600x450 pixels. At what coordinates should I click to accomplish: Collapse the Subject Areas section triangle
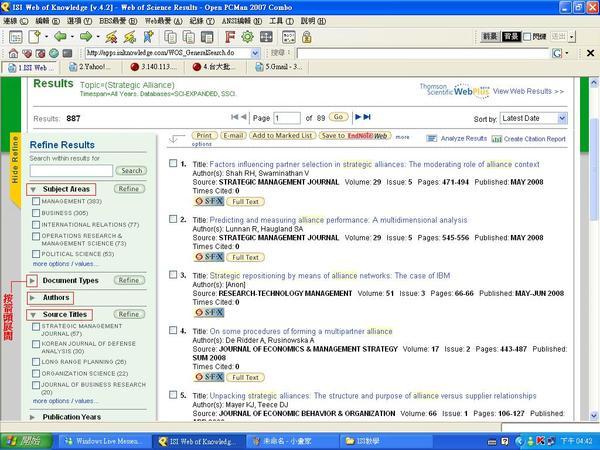33,189
